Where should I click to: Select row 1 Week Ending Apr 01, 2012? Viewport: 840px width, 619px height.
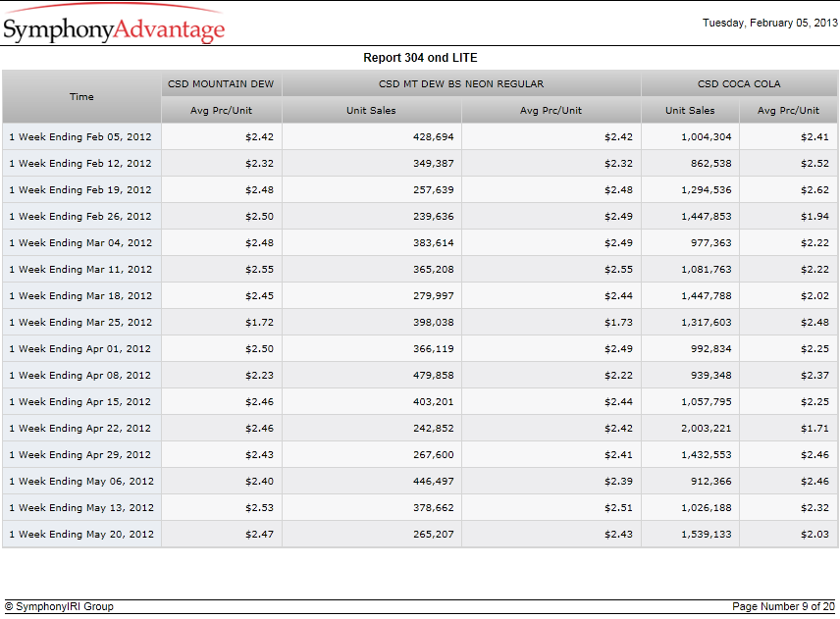(420, 349)
